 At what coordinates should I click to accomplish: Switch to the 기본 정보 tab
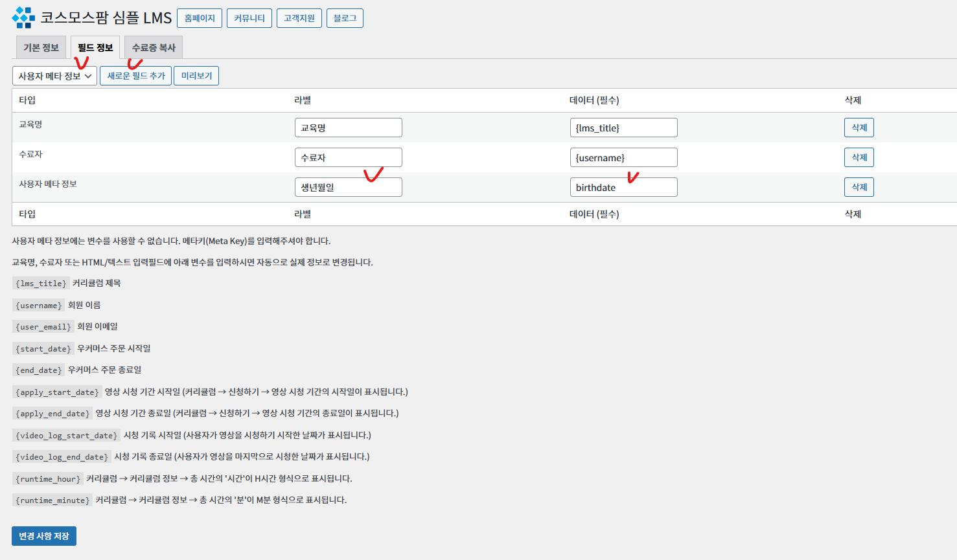coord(41,48)
